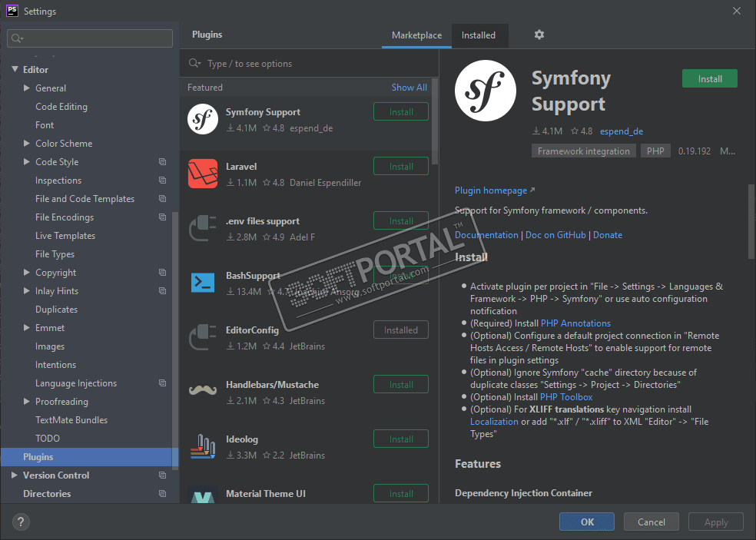Viewport: 756px width, 540px height.
Task: Click Show All featured plugins link
Action: (409, 88)
